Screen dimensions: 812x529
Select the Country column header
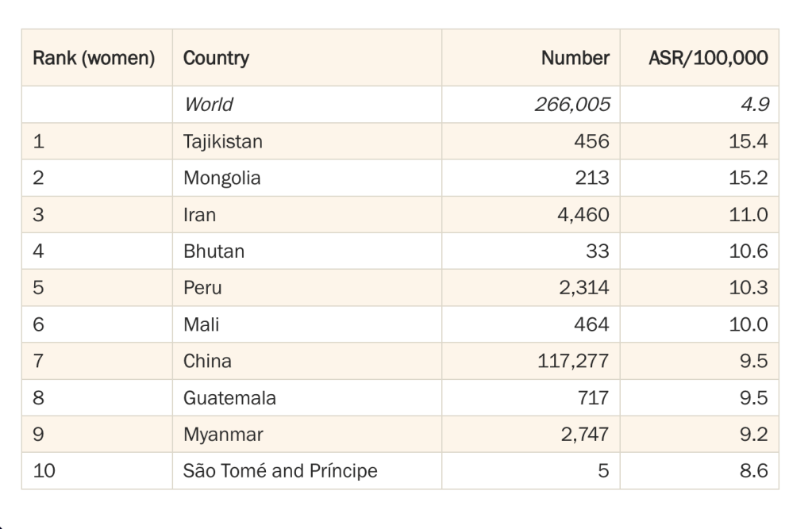tap(216, 58)
